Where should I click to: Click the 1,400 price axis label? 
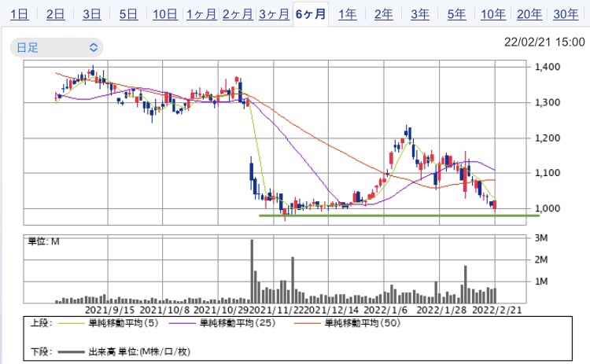click(548, 67)
